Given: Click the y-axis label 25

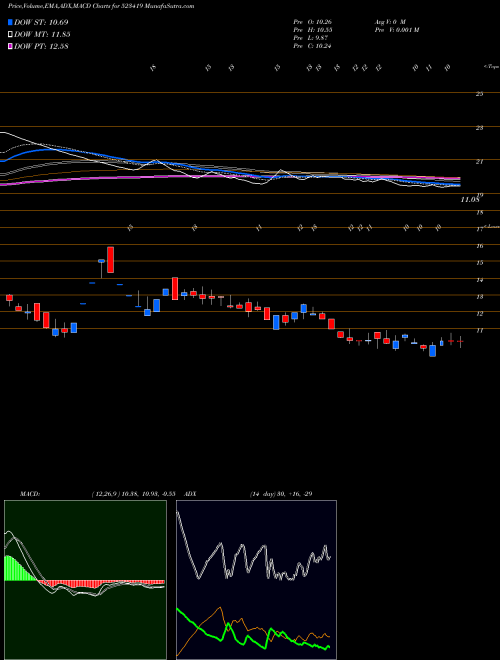Looking at the screenshot, I should [479, 94].
